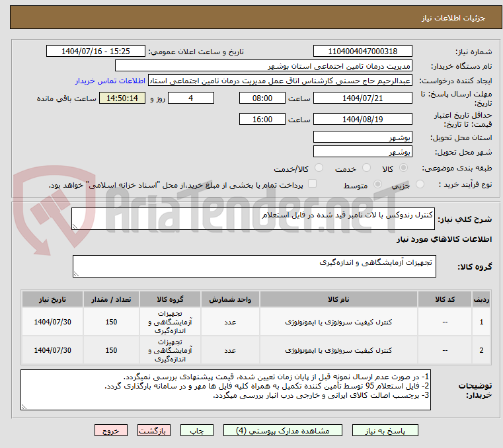Image resolution: width=503 pixels, height=448 pixels.
Task: Select the کالا/خدمت radio button
Action: [319, 168]
